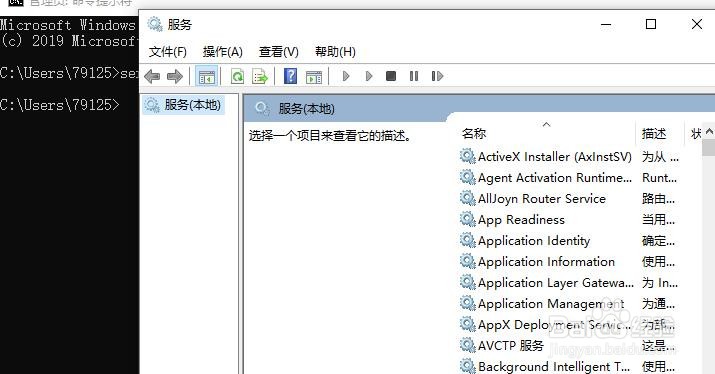This screenshot has width=715, height=374.
Task: Open the 文件(F) menu
Action: (168, 52)
